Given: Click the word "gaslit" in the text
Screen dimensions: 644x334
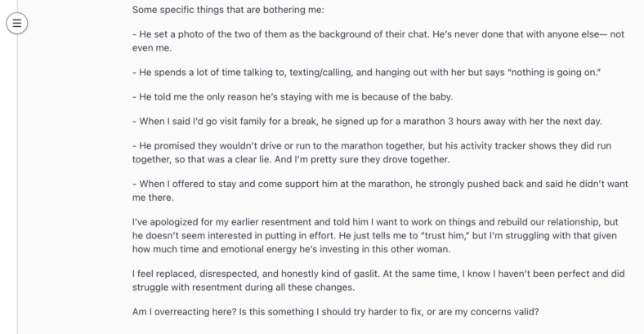Looking at the screenshot, I should 365,274.
